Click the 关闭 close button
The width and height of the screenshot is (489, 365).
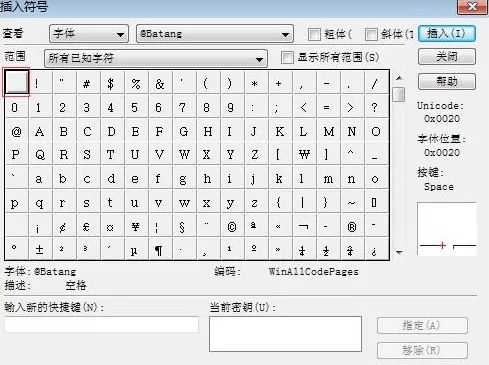tap(447, 57)
